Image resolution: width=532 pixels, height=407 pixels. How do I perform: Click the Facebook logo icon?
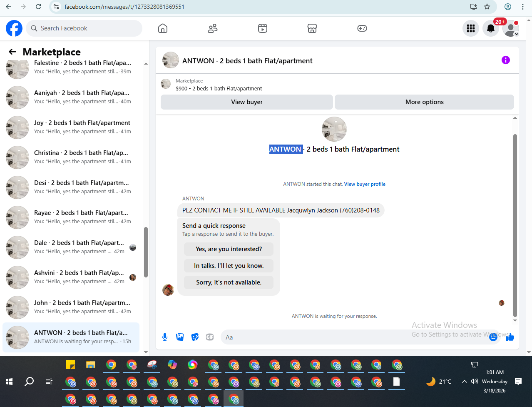pyautogui.click(x=14, y=28)
